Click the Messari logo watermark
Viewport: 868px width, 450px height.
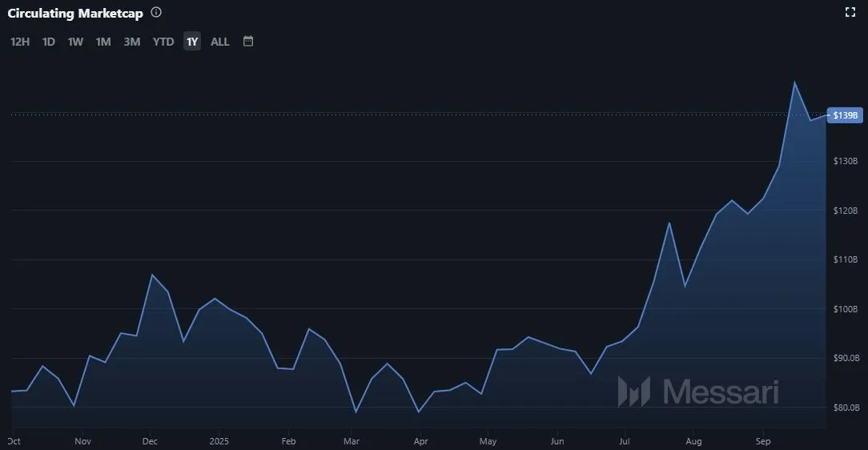coord(697,392)
